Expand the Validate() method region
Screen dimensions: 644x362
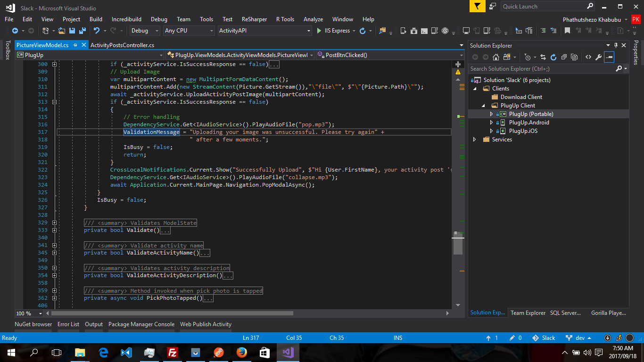(x=54, y=230)
